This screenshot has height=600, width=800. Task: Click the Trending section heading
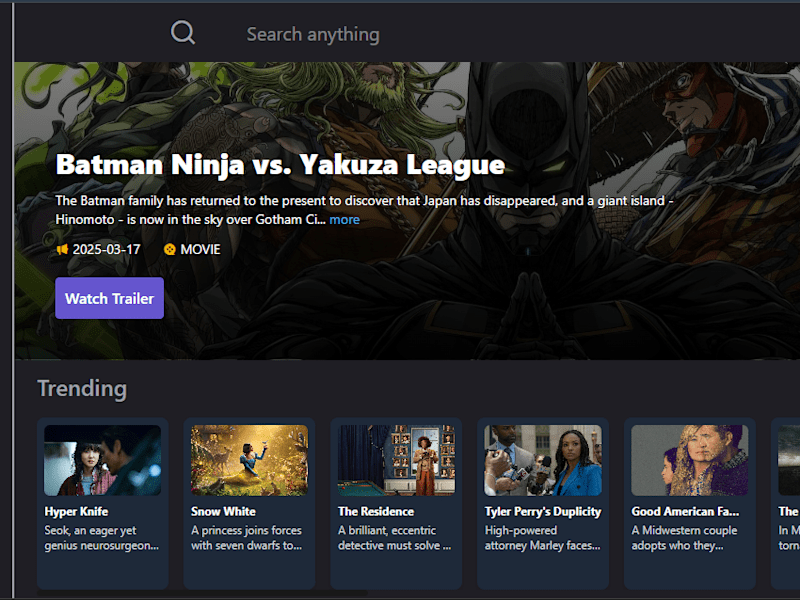click(x=82, y=388)
